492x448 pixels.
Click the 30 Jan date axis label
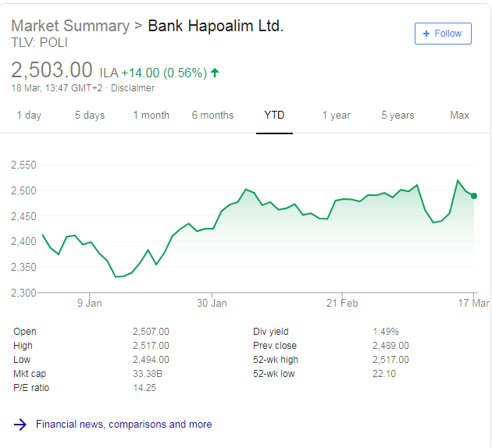coord(212,303)
